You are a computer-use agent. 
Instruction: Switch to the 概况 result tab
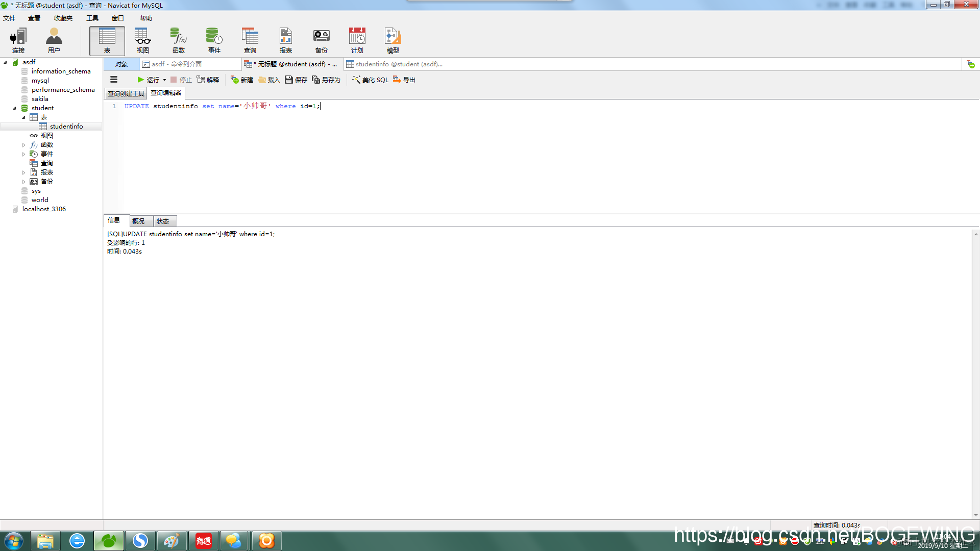coord(138,221)
